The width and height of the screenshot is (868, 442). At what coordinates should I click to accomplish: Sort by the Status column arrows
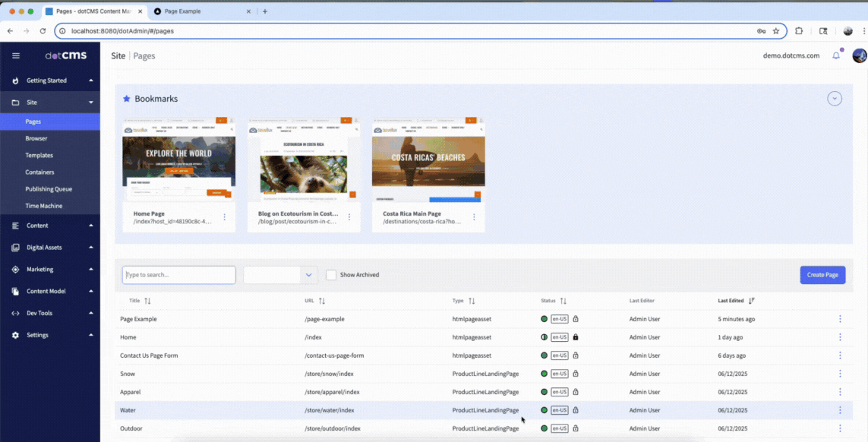click(563, 301)
